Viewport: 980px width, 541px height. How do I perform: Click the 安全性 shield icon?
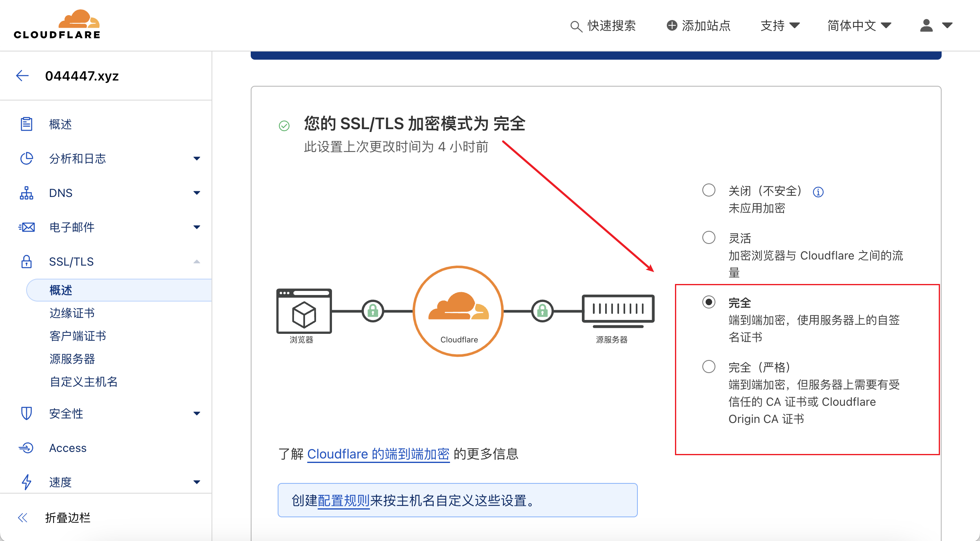27,414
